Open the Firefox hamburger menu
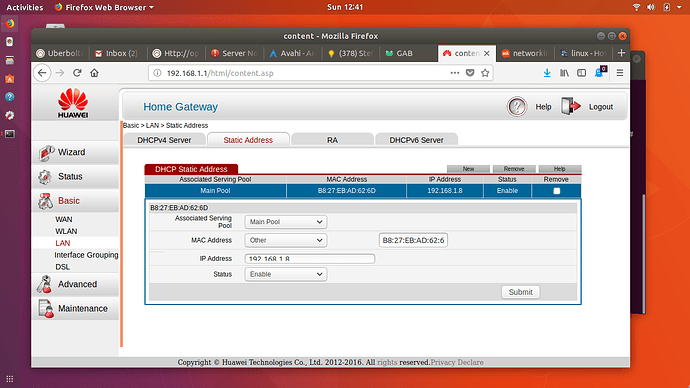This screenshot has height=388, width=690. tap(620, 73)
